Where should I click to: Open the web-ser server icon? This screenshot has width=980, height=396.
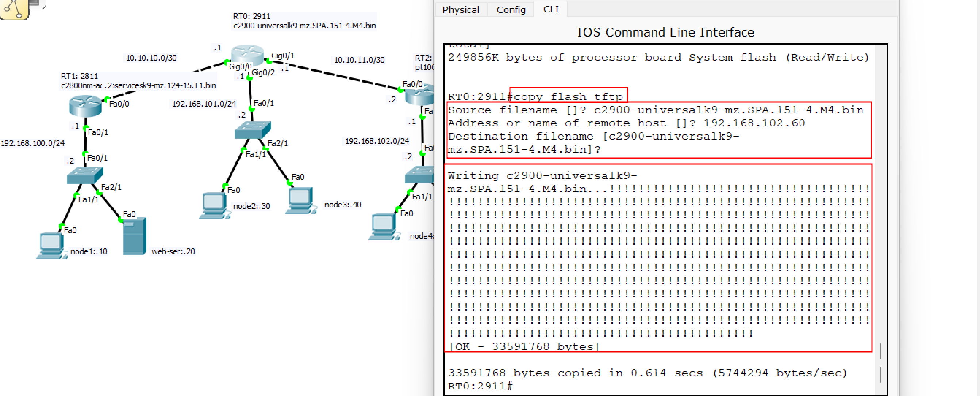pyautogui.click(x=134, y=236)
